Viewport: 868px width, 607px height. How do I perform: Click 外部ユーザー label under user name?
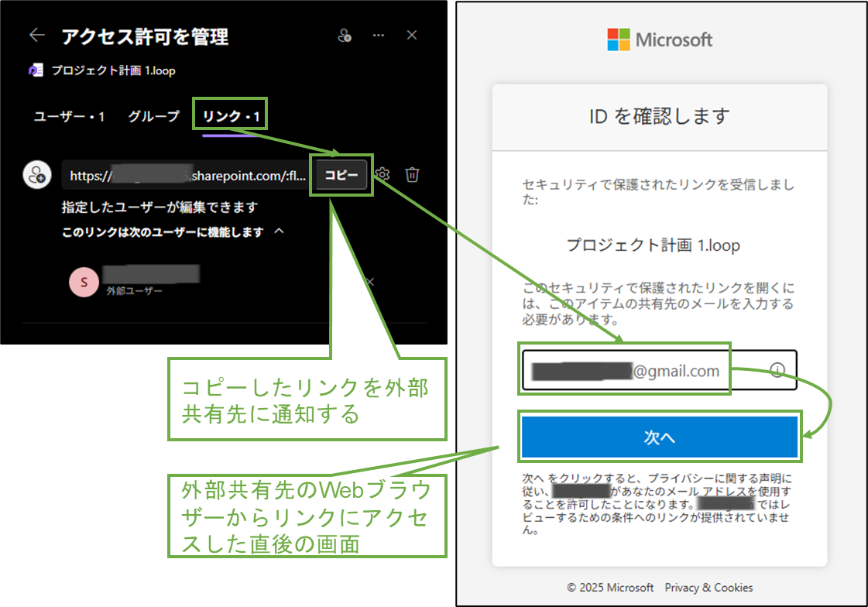point(135,291)
